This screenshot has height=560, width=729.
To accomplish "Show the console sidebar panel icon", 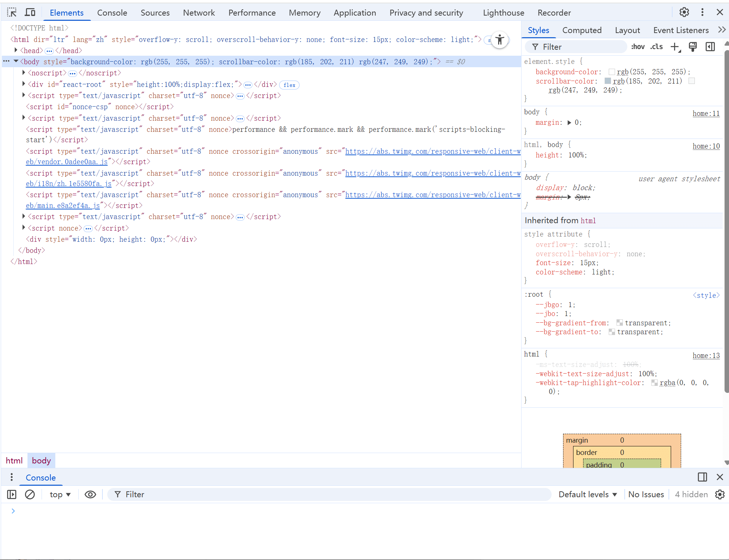I will tap(12, 494).
